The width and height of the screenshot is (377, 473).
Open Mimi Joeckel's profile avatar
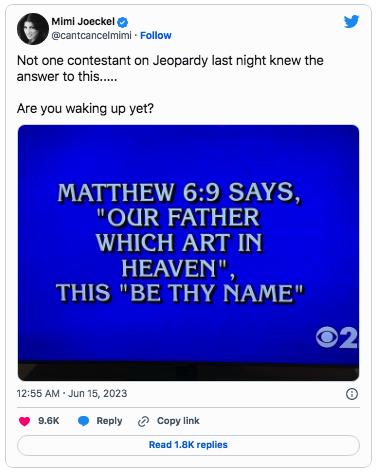33,29
